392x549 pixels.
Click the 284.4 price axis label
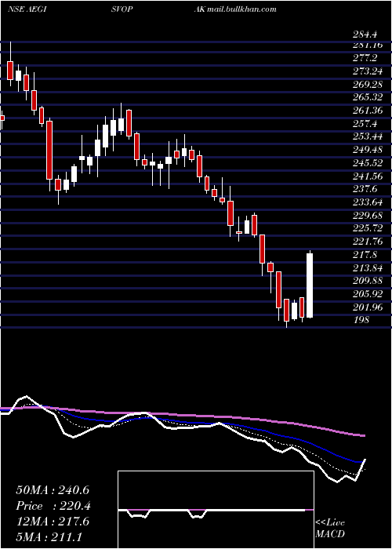[365, 35]
